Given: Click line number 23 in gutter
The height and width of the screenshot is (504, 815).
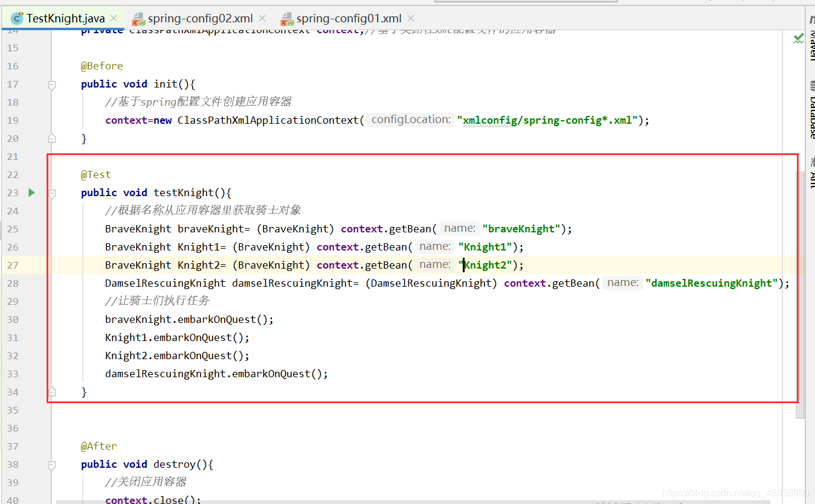Looking at the screenshot, I should tap(13, 193).
